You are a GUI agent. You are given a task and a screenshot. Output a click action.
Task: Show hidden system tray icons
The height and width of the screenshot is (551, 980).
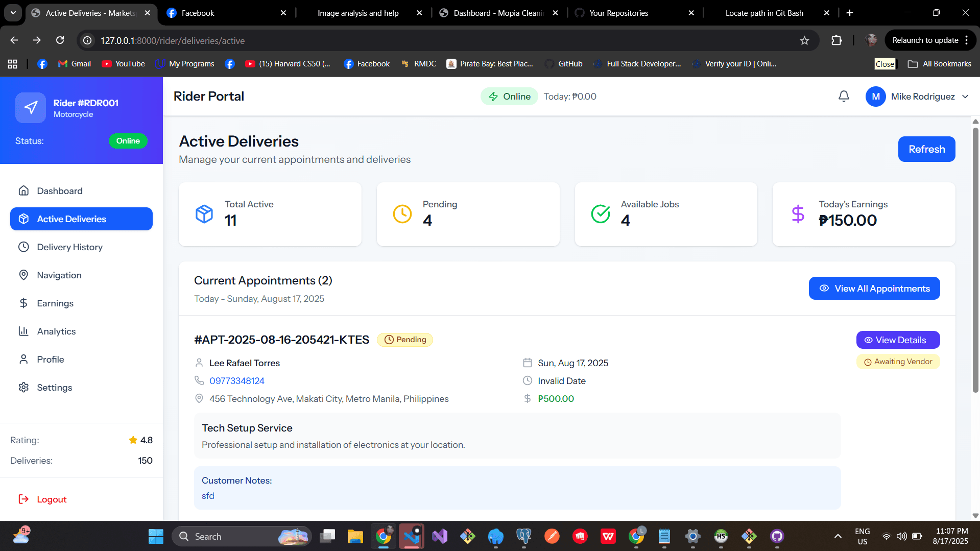(838, 536)
